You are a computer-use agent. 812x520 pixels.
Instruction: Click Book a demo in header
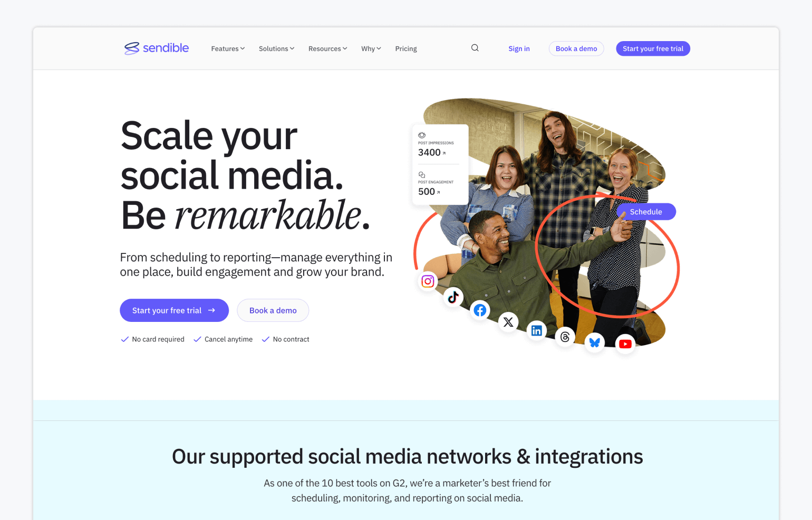coord(576,48)
